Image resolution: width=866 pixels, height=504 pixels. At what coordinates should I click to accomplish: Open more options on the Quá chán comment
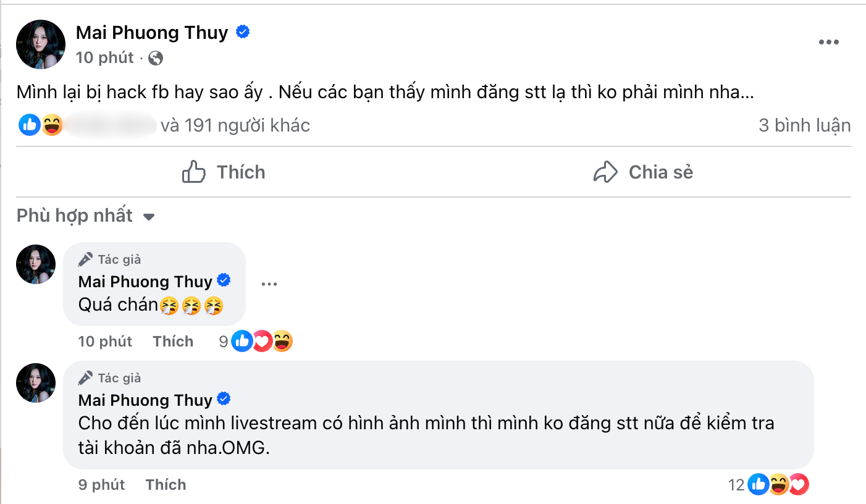pos(269,283)
